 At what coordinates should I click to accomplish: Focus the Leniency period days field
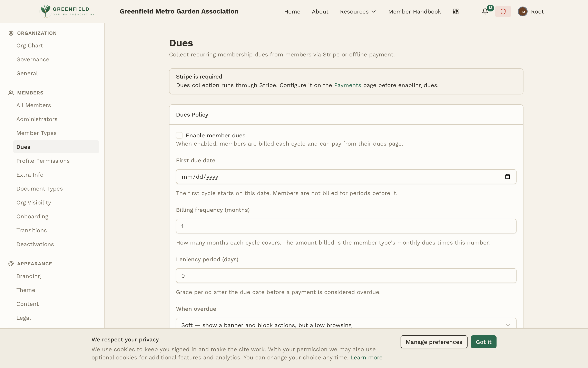(x=346, y=276)
